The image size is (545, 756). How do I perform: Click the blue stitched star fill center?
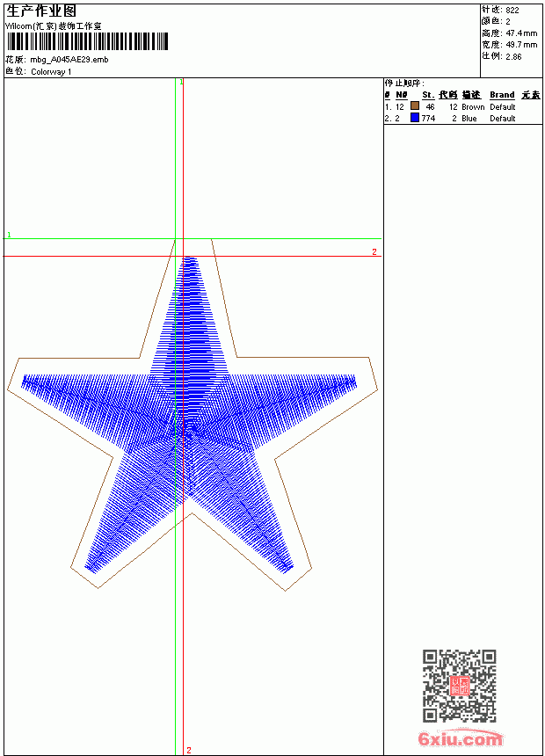tap(190, 426)
